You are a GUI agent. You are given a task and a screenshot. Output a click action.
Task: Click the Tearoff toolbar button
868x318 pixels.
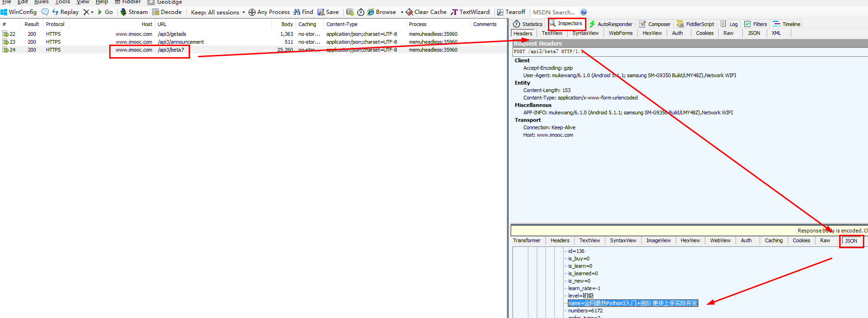[511, 12]
